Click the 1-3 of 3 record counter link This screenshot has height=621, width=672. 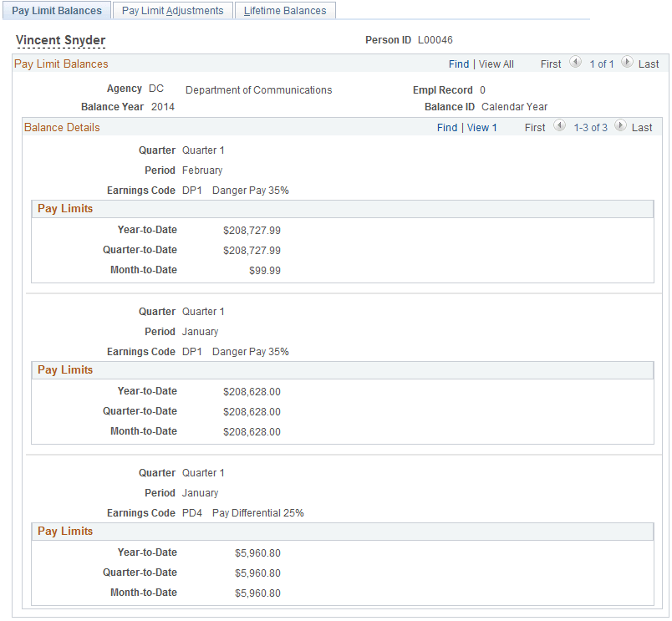tap(591, 127)
